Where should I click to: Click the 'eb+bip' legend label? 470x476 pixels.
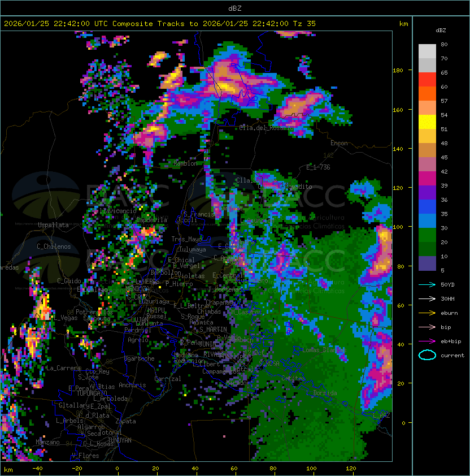tap(451, 341)
